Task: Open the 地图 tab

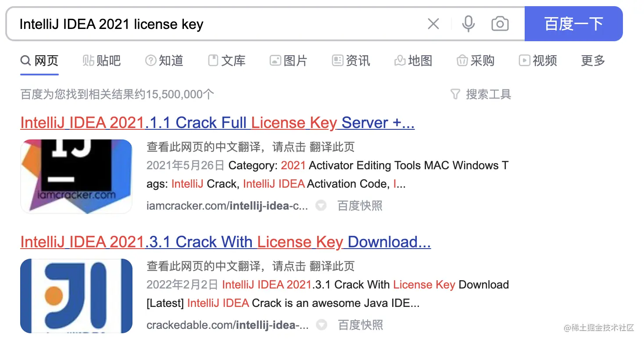Action: point(413,61)
